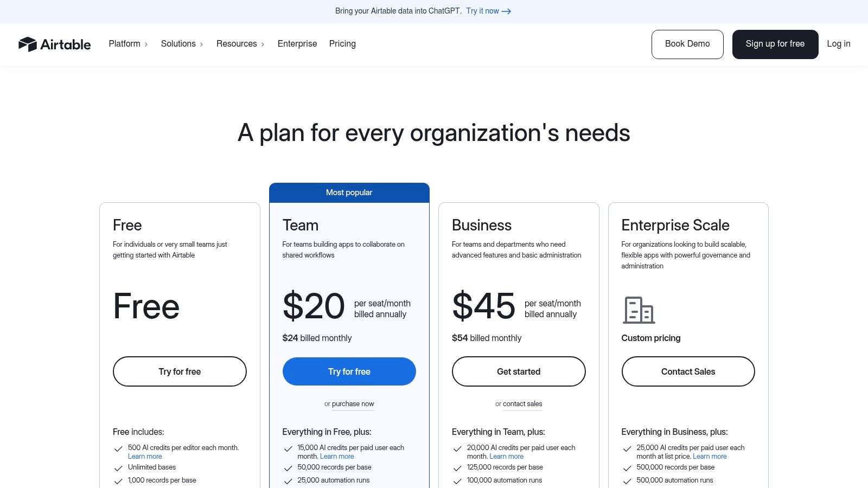Click the arrow icon next to Try it now
The height and width of the screenshot is (488, 868).
tap(506, 11)
